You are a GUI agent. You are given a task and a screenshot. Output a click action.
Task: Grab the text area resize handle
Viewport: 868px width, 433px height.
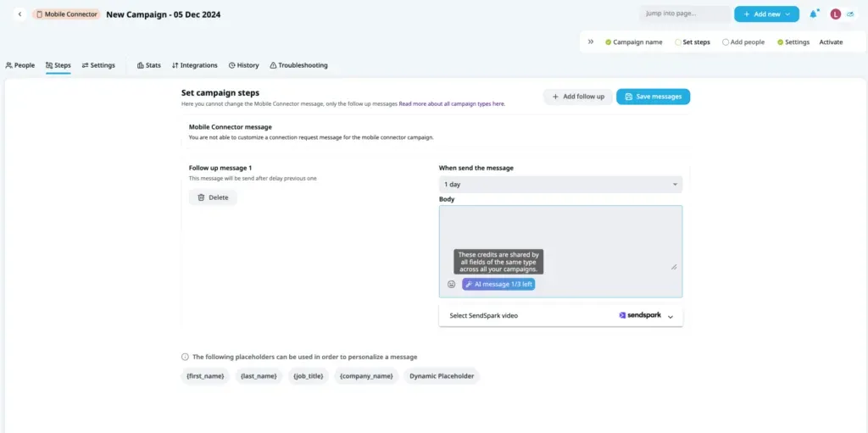[674, 267]
